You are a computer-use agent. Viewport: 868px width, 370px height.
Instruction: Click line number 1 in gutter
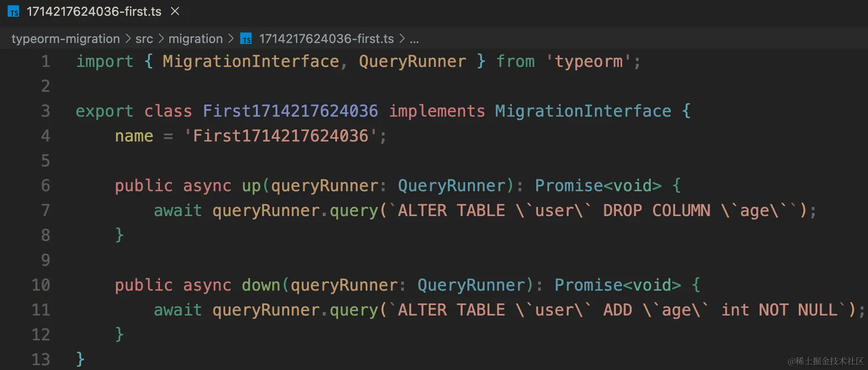[46, 61]
